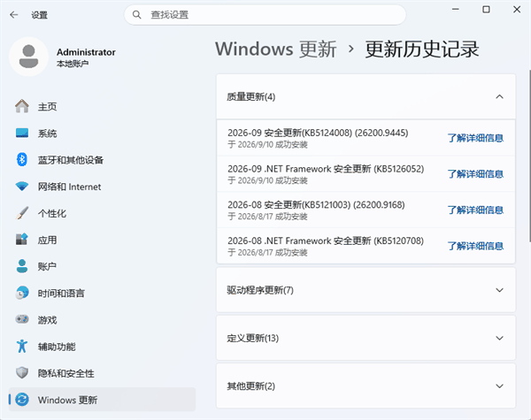Click the 驱动程序更新(7) label

(x=260, y=290)
